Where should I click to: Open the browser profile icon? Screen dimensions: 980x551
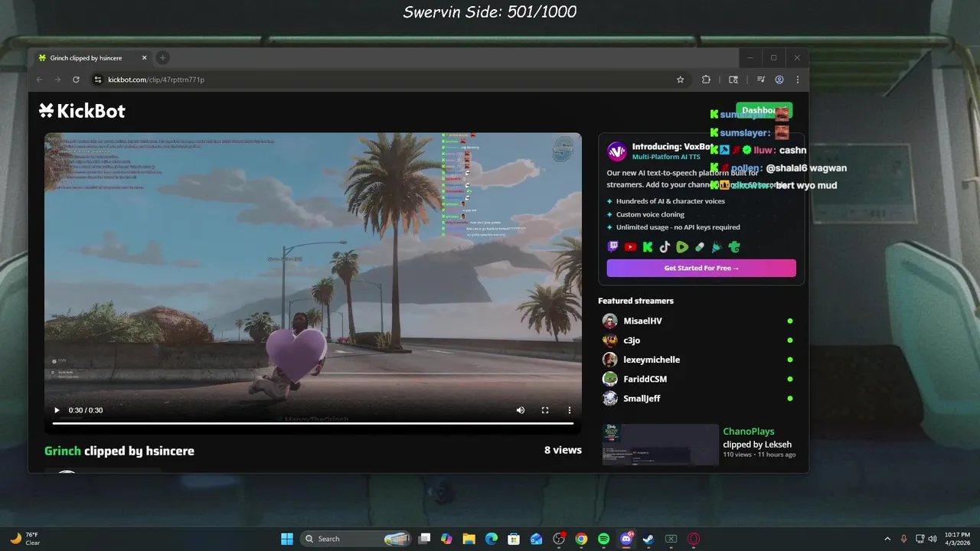point(779,80)
